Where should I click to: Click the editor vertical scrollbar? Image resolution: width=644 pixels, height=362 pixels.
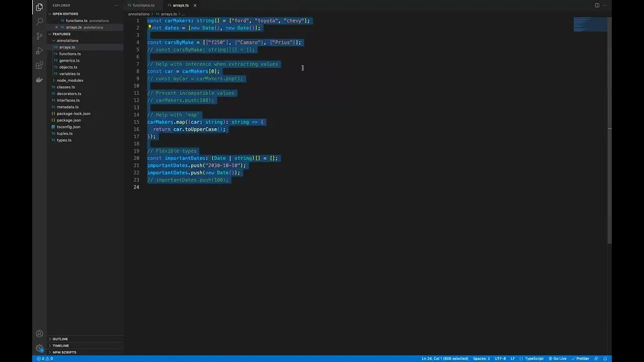coord(609,130)
